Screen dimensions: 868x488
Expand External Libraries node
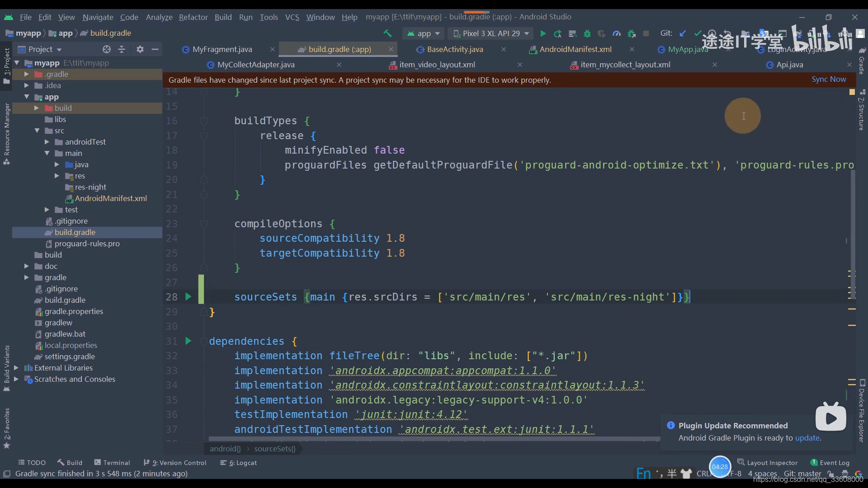pos(16,368)
